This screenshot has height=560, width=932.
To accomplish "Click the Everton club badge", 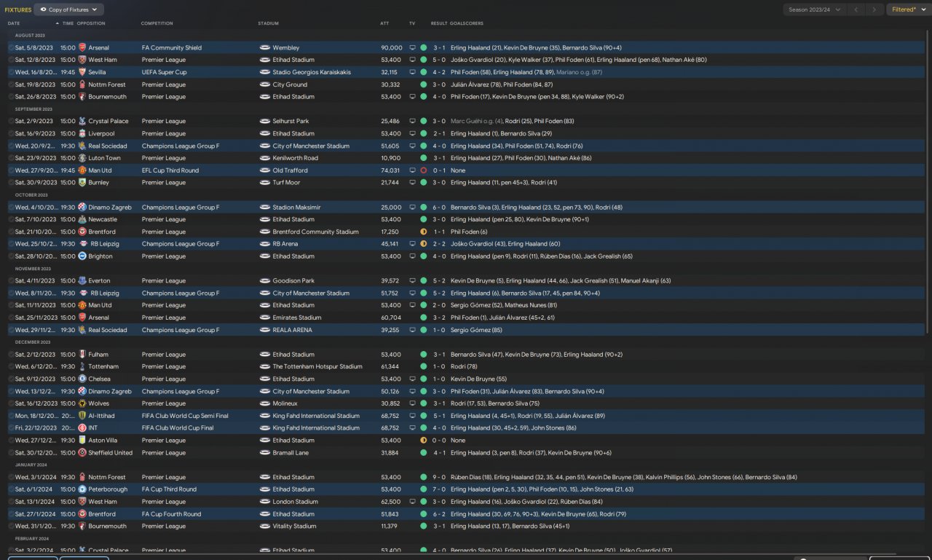I will click(82, 280).
